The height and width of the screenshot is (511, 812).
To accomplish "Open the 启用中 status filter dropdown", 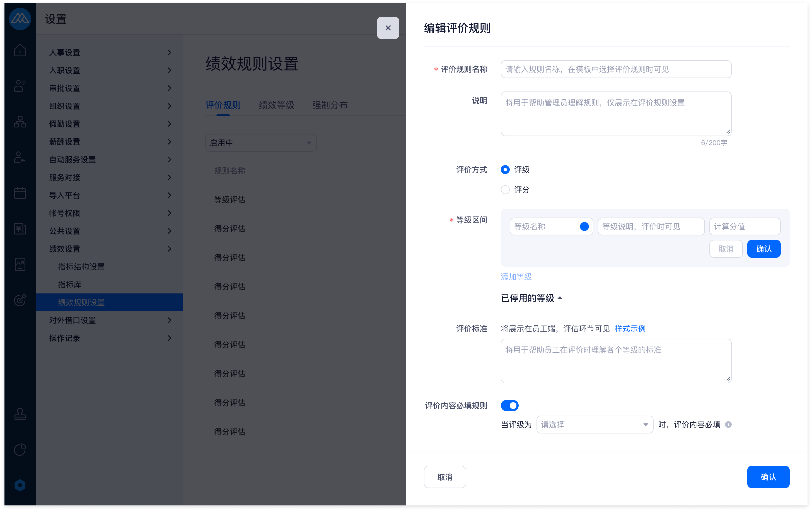I will pyautogui.click(x=261, y=143).
